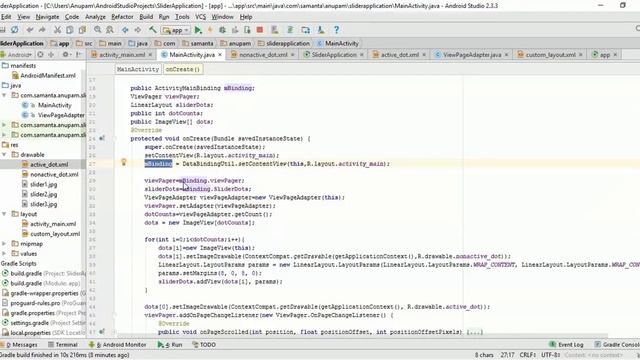Select AndroidManifest.xml in project tree
Screen dimensions: 640x360
tap(43, 76)
